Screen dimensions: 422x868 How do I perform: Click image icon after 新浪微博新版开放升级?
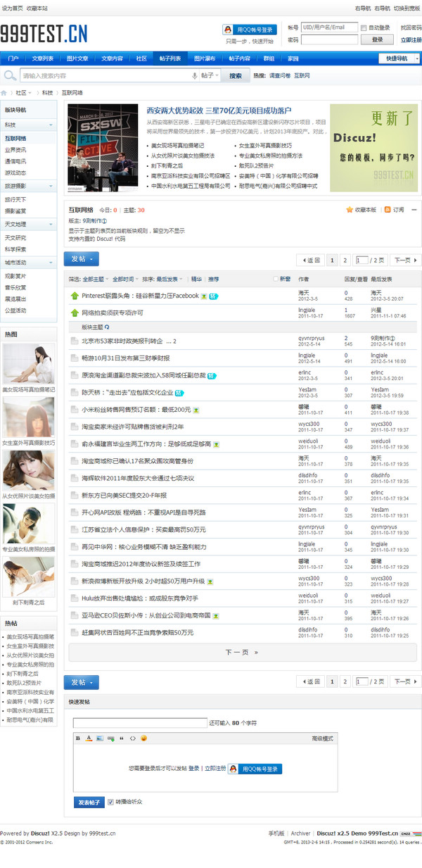[x=210, y=581]
